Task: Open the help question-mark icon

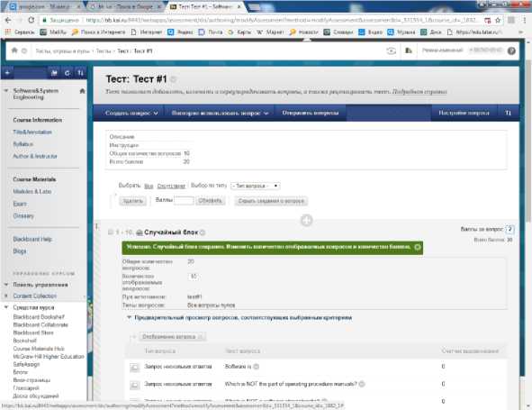Action: pyautogui.click(x=511, y=50)
